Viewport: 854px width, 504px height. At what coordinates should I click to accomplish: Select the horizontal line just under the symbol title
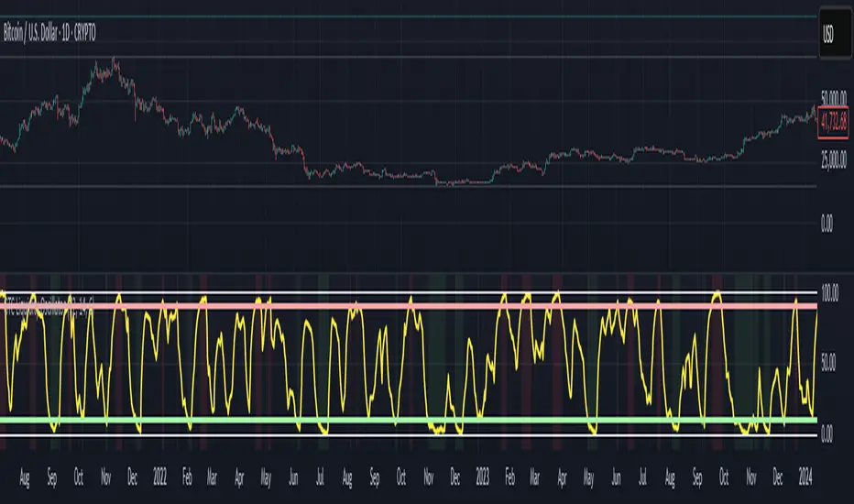pos(412,57)
